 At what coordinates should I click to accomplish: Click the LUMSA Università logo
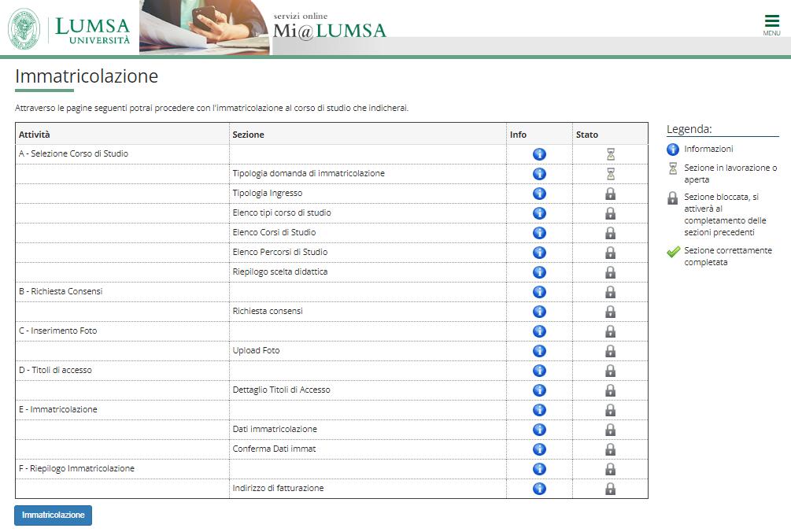point(69,29)
